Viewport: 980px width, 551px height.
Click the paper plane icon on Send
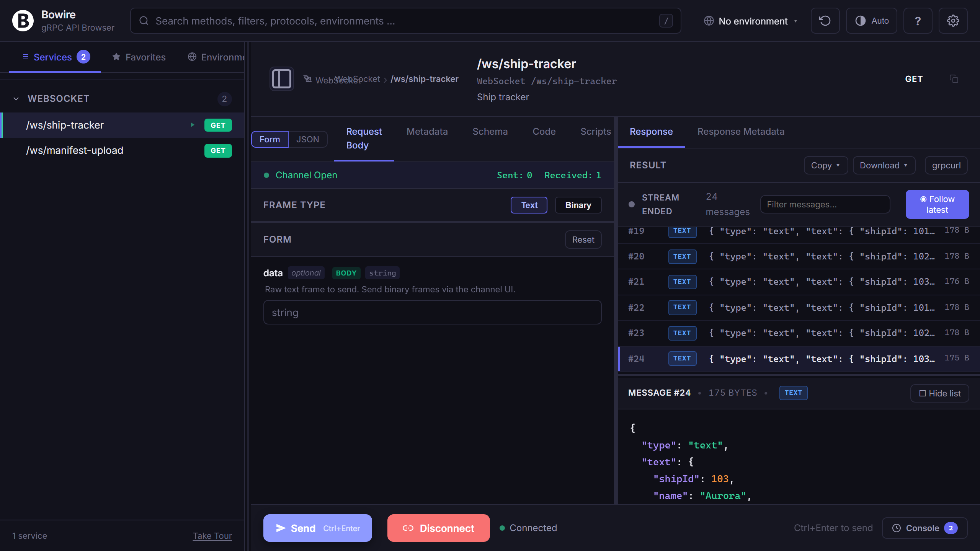coord(281,528)
